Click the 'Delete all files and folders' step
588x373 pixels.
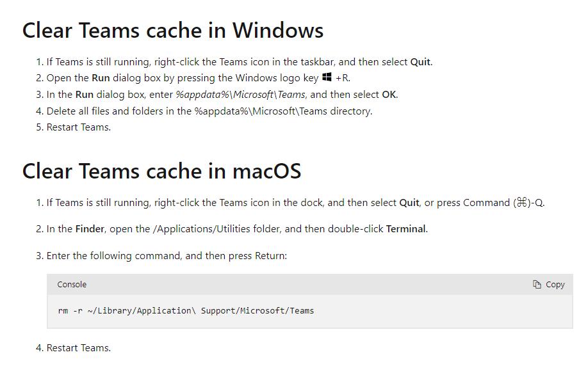[x=209, y=111]
